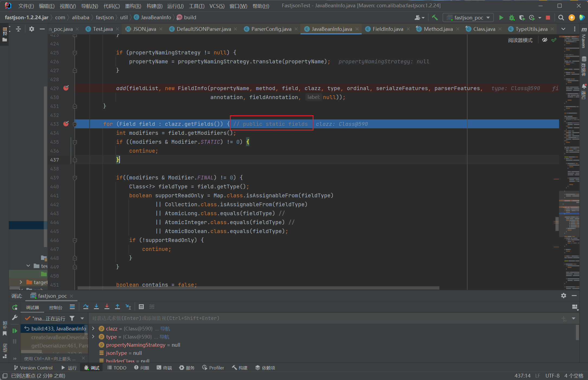The width and height of the screenshot is (588, 380).
Task: Open Search Everywhere magnifier icon
Action: (x=561, y=18)
